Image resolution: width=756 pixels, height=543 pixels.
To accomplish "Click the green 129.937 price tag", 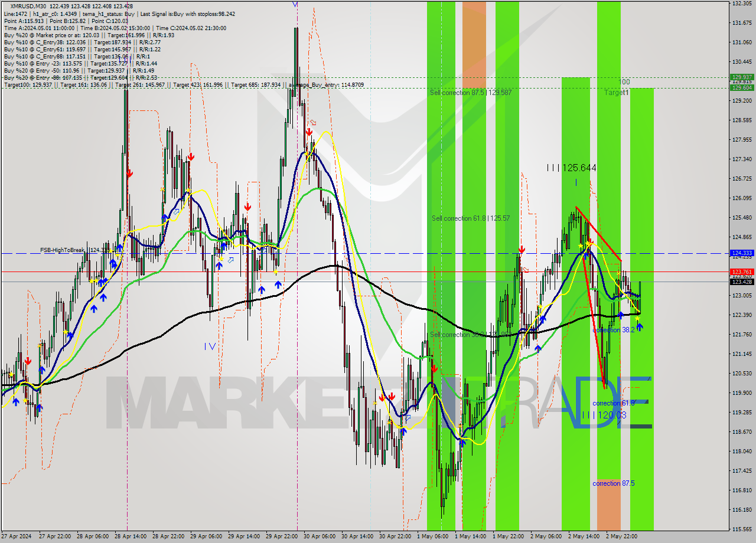I will (x=742, y=77).
